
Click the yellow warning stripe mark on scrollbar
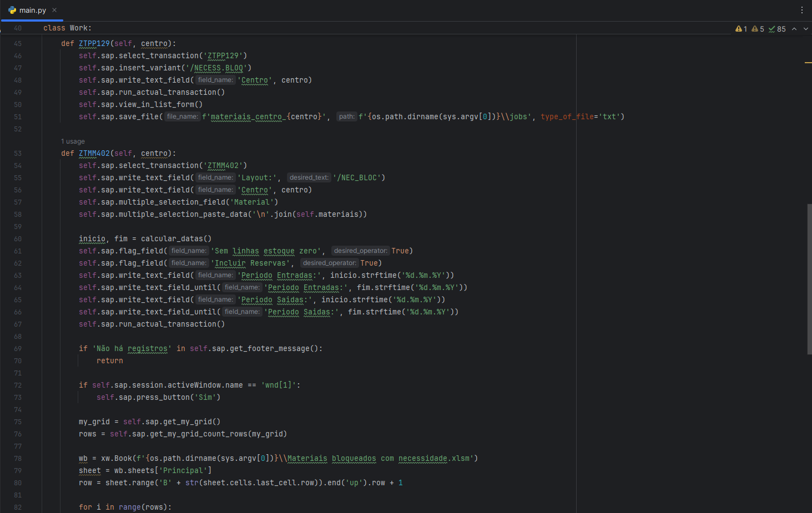click(808, 63)
